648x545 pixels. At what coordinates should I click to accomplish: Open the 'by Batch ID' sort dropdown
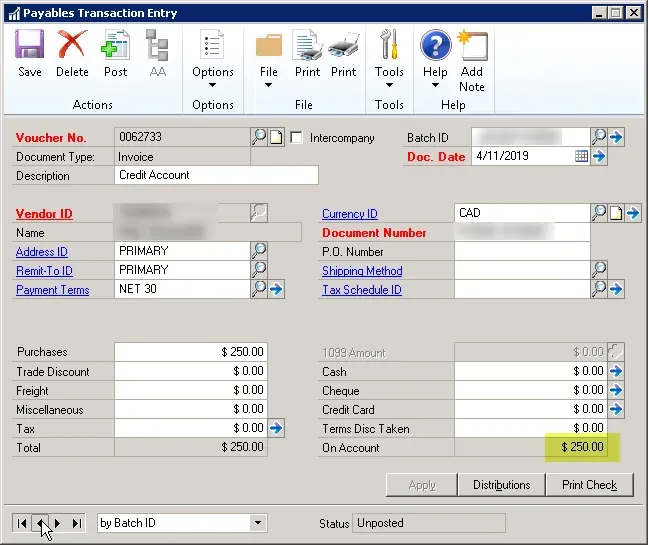(258, 523)
